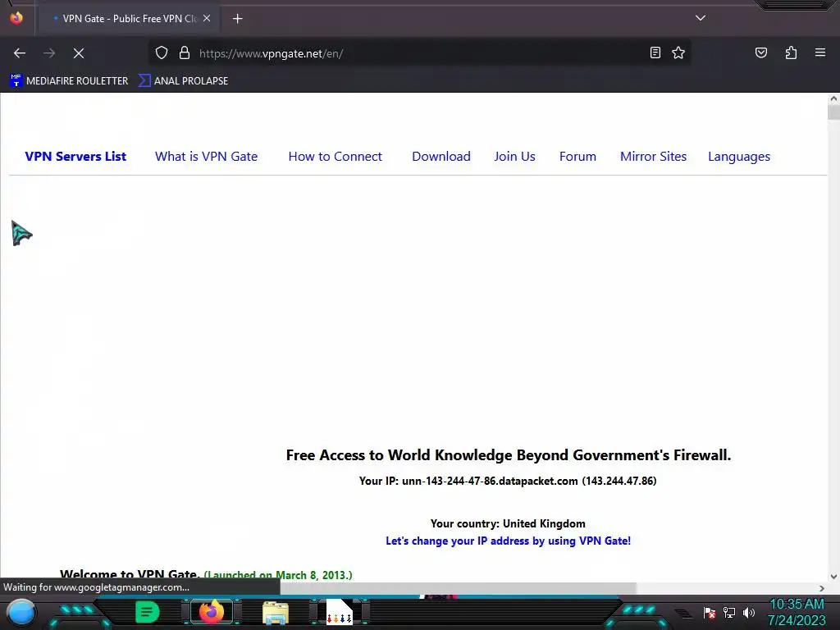Click the vertical scrollbar up arrow
The height and width of the screenshot is (630, 840).
[x=833, y=98]
